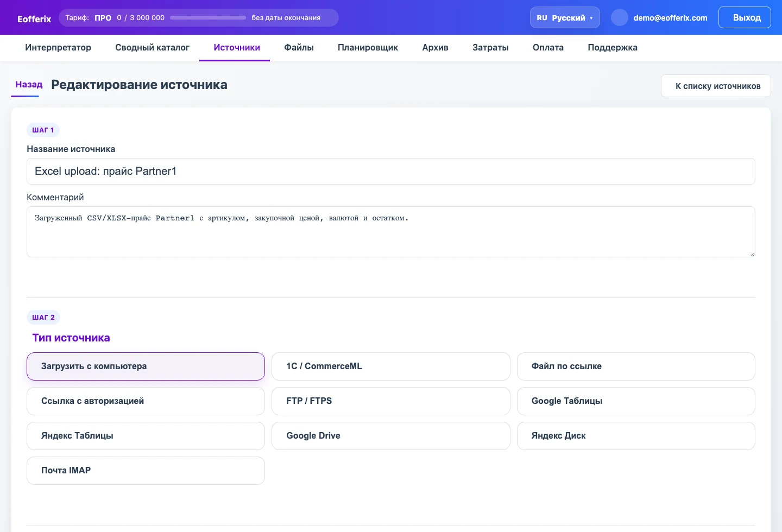Click the без даты окончания text
This screenshot has width=782, height=532.
[286, 18]
